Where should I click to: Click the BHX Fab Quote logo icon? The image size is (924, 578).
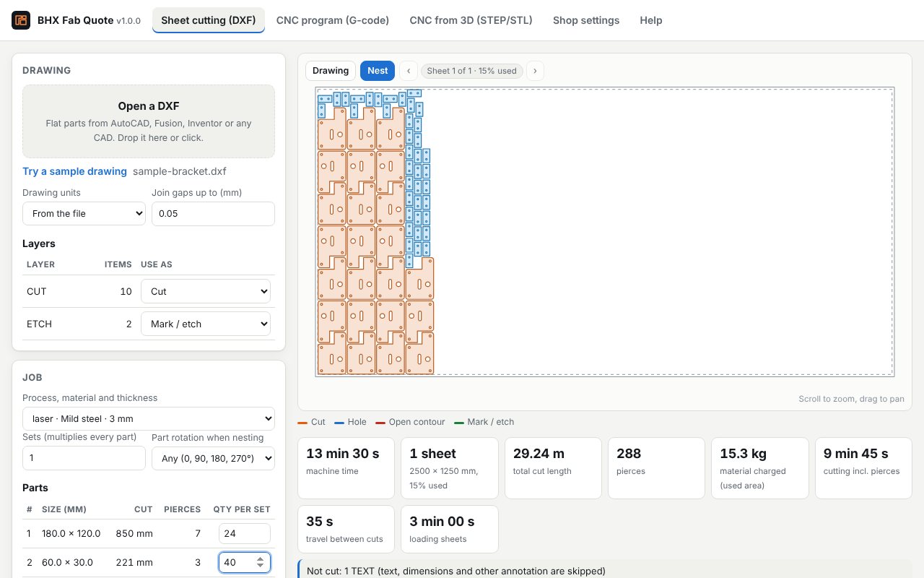(21, 20)
